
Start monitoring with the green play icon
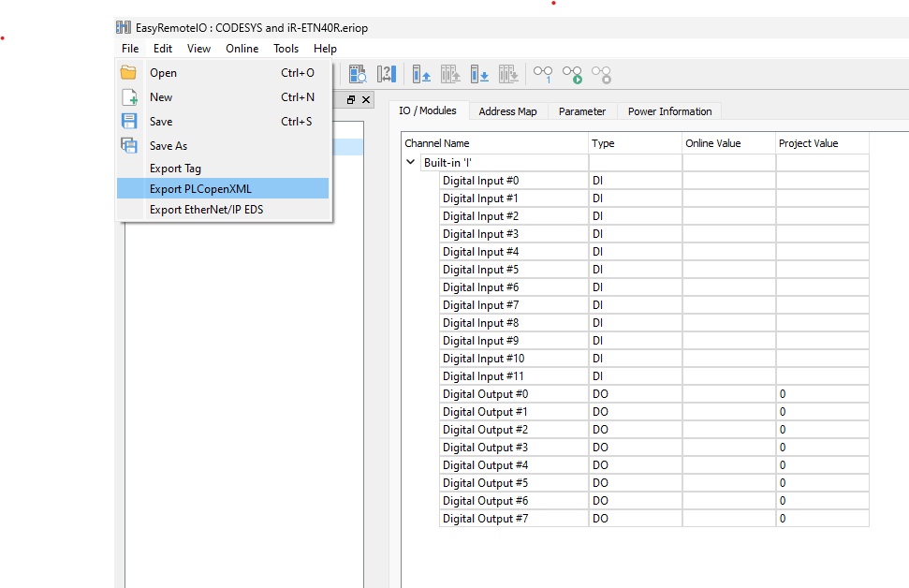[x=572, y=74]
